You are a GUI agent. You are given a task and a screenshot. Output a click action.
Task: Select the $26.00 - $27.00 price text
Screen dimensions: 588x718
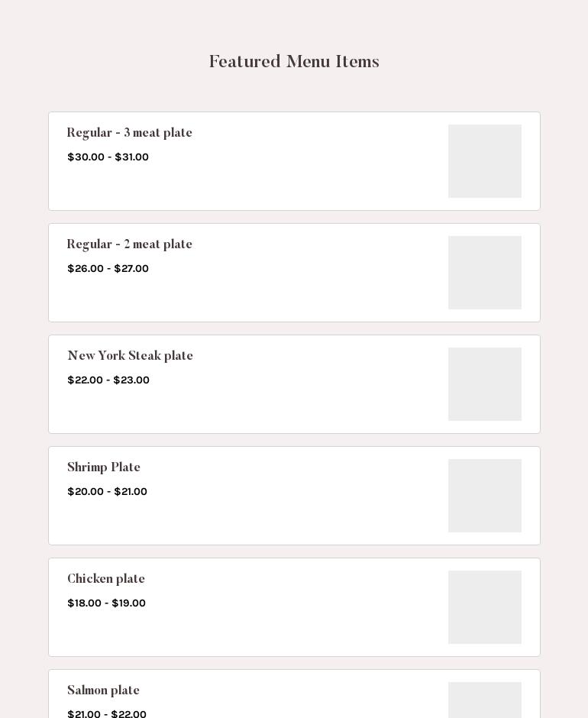click(x=108, y=269)
